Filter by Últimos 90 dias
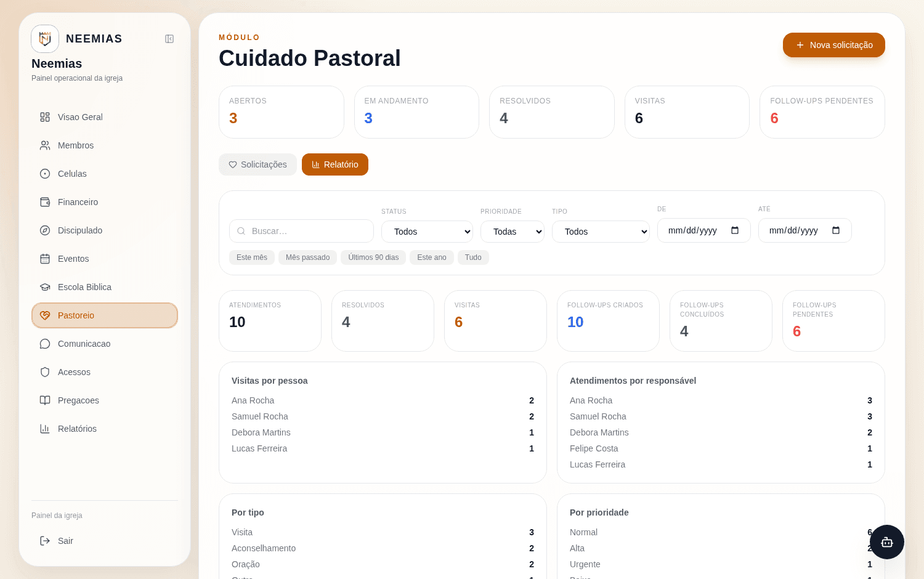This screenshot has width=924, height=579. 373,257
